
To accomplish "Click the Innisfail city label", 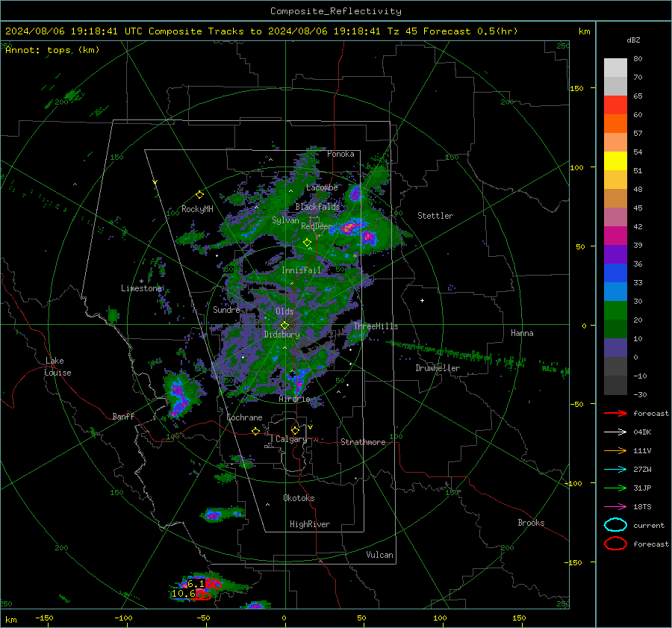I will click(x=301, y=270).
